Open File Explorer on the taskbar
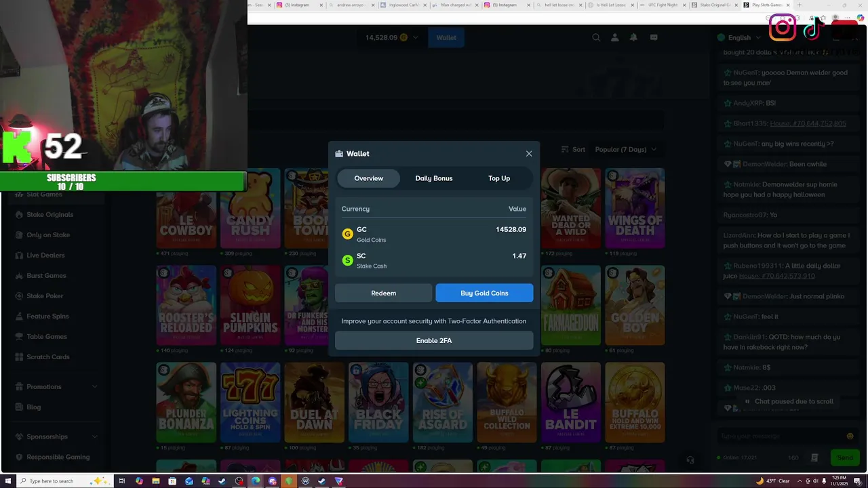868x488 pixels. [155, 481]
